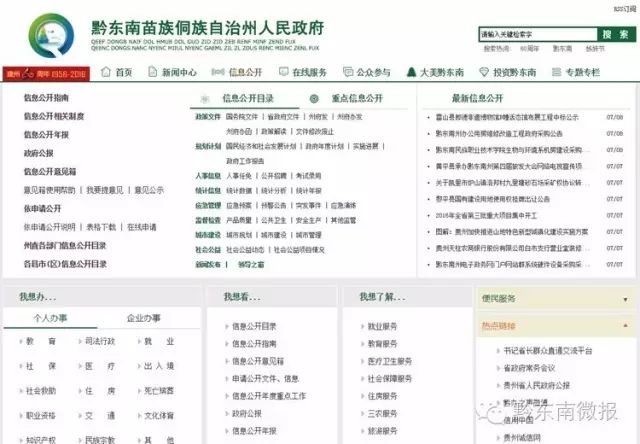
Task: Collapse the 热点链接 panel arrow
Action: click(x=625, y=326)
